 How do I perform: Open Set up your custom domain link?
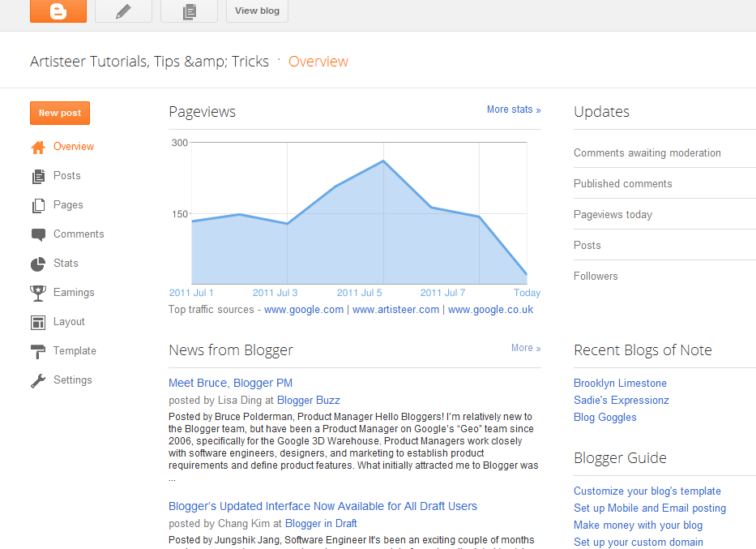[639, 543]
